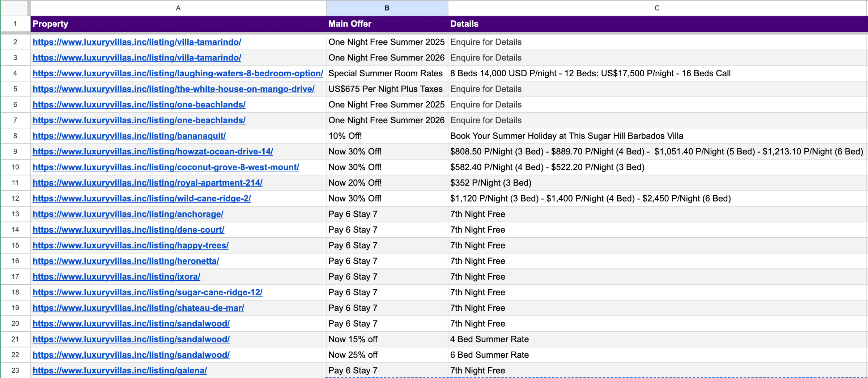Select column B header

[x=387, y=8]
